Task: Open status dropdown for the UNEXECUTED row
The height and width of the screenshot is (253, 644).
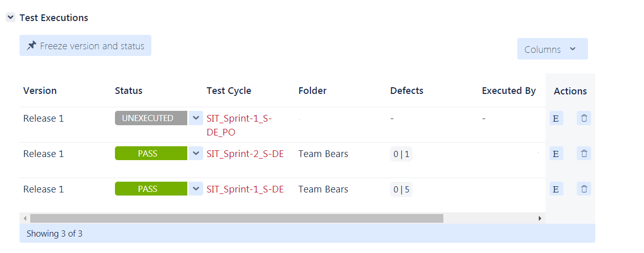Action: (x=196, y=118)
